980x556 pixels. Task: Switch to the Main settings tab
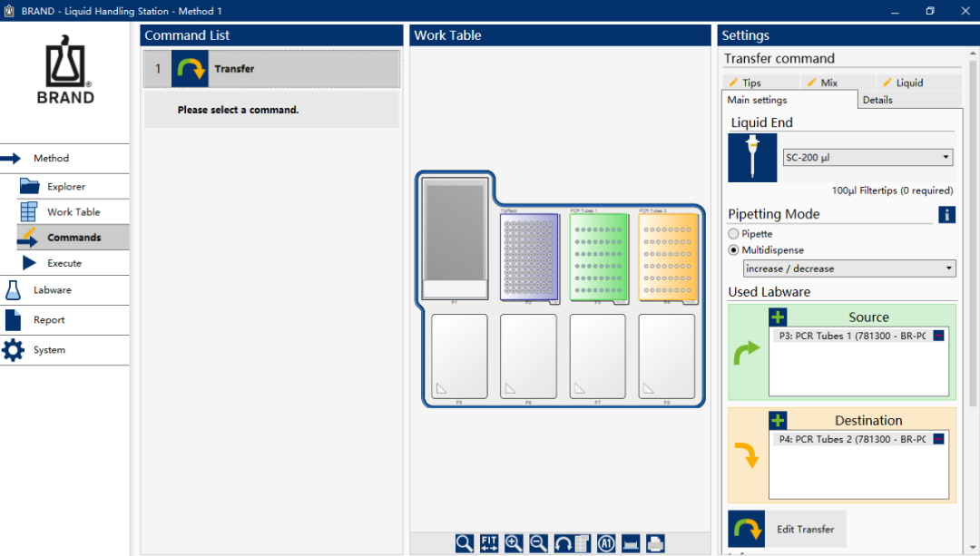[x=789, y=100]
